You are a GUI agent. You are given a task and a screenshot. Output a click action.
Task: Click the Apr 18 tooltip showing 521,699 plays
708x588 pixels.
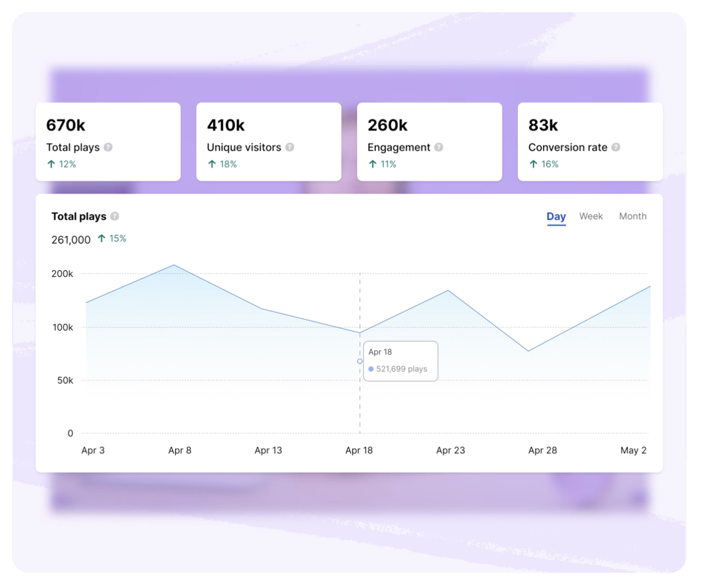tap(400, 361)
